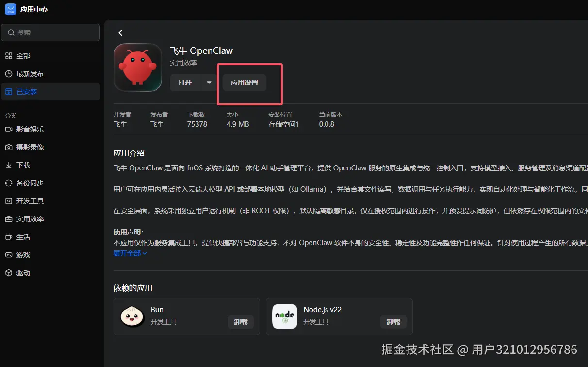Select the 已安装 sidebar item
The height and width of the screenshot is (367, 588).
pos(50,92)
